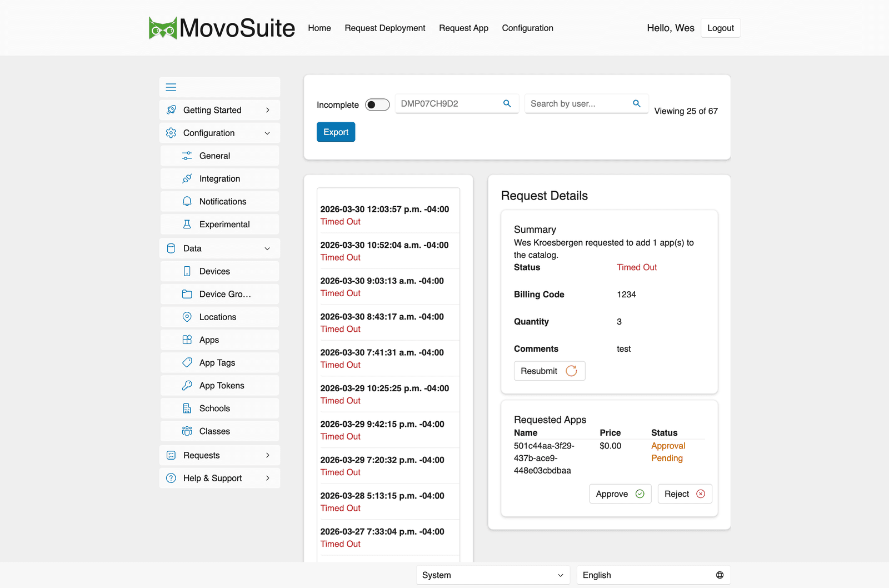
Task: Click the App Tags tag icon
Action: 187,362
